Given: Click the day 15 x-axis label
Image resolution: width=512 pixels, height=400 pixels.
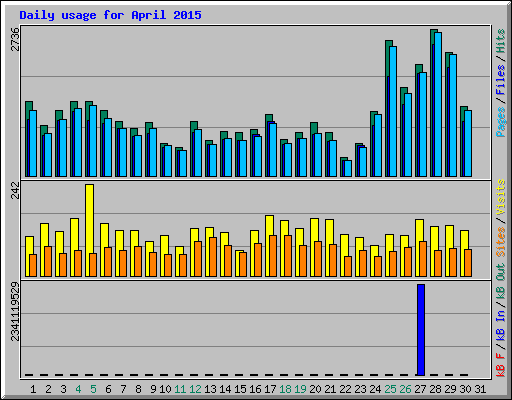Looking at the screenshot, I should click(240, 389).
